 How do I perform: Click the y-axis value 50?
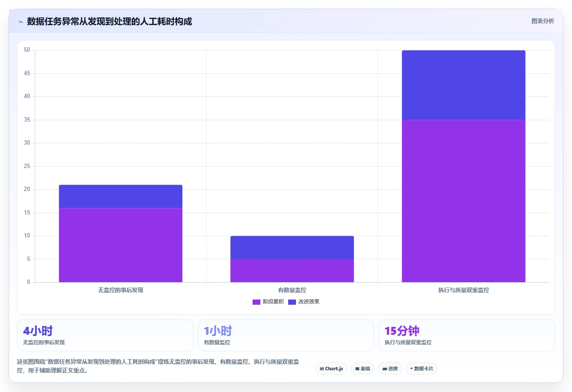[x=27, y=50]
